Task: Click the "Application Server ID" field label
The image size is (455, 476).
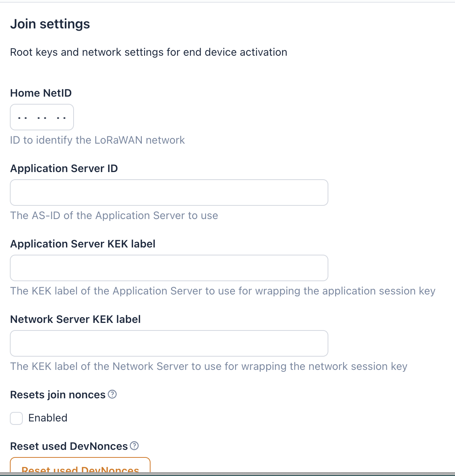Action: pyautogui.click(x=64, y=169)
